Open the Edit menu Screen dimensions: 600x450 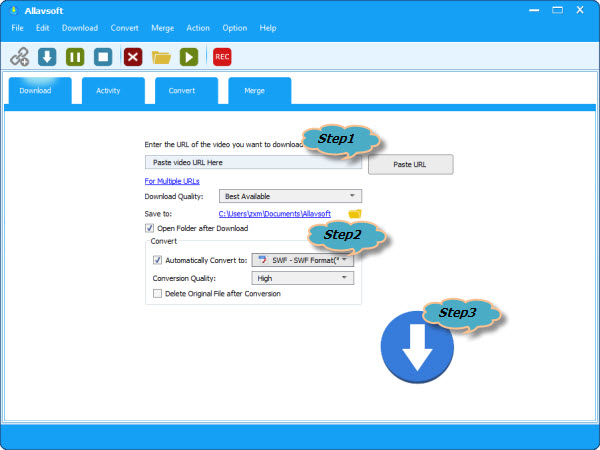tap(42, 28)
